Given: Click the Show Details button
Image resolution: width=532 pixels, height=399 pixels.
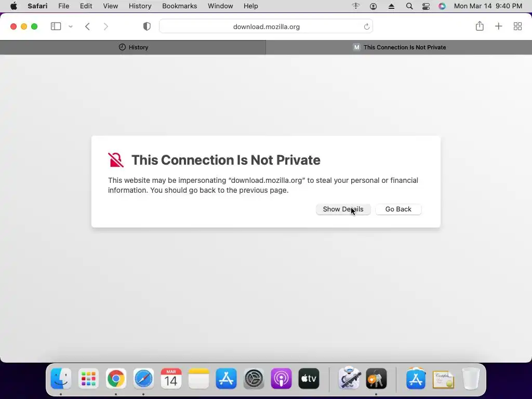Looking at the screenshot, I should click(343, 209).
